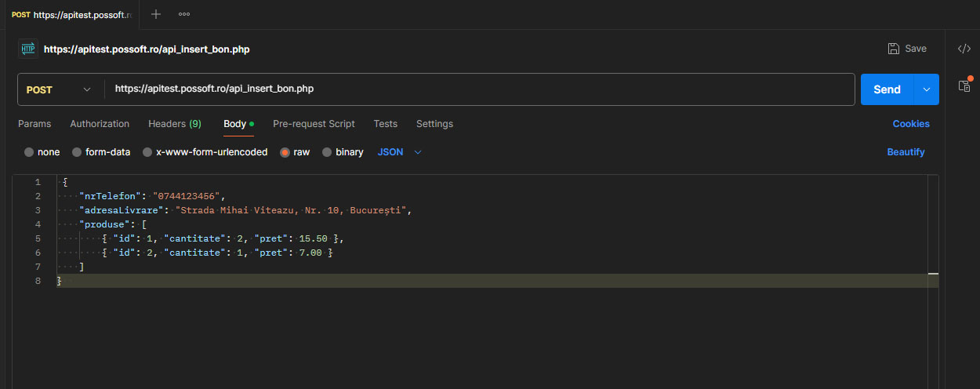Click the HTTP request type icon
Image resolution: width=980 pixels, height=389 pixels.
27,49
